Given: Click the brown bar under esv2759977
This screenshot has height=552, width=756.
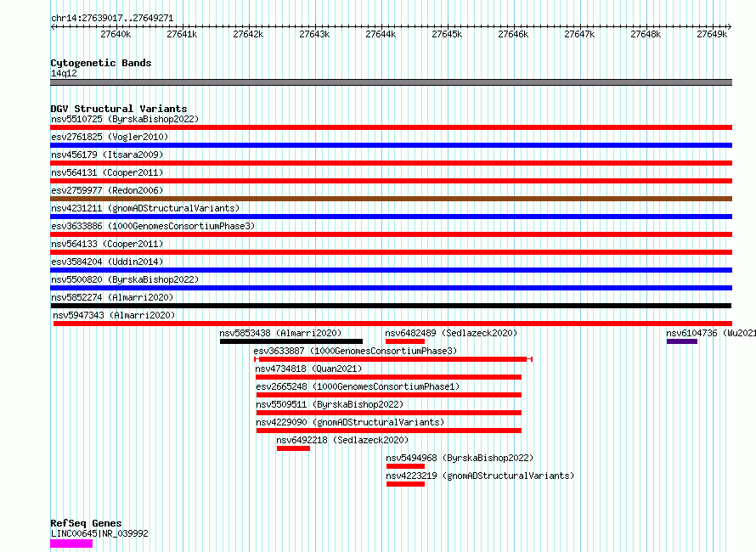Looking at the screenshot, I should click(x=391, y=199).
